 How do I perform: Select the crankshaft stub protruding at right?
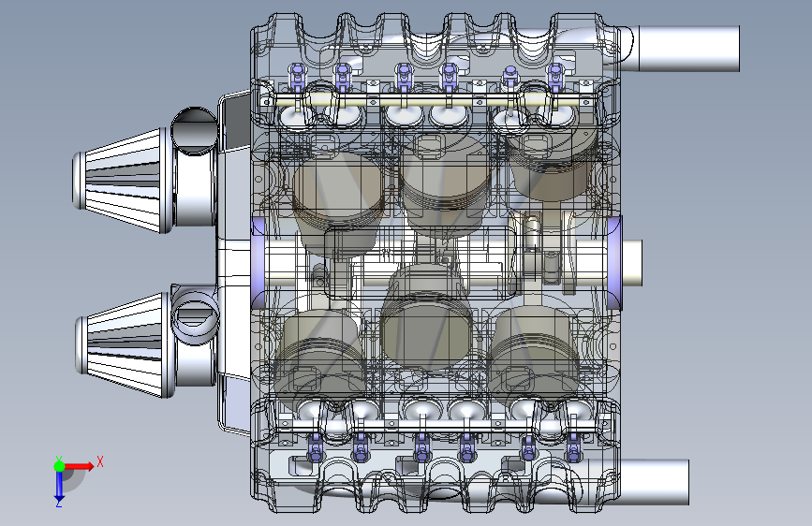[x=632, y=262]
